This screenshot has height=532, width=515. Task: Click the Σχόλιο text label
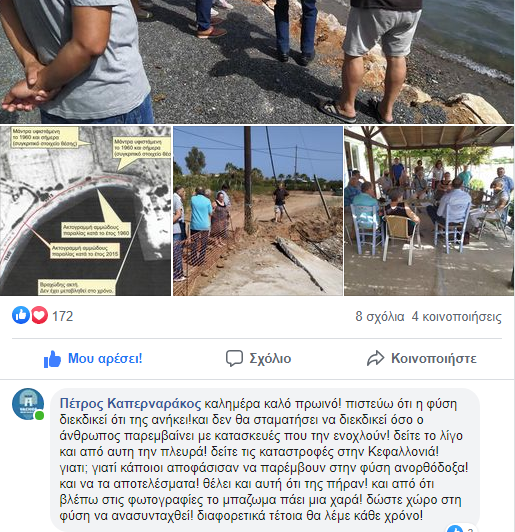click(270, 359)
